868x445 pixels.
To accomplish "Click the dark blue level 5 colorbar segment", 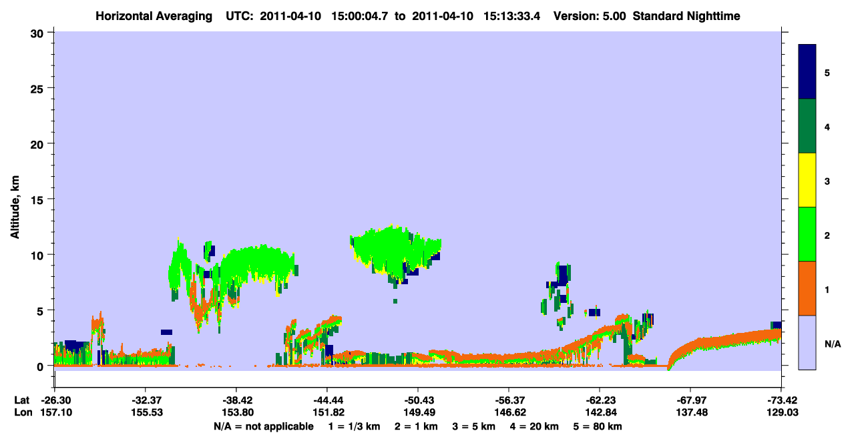I will 807,72.
